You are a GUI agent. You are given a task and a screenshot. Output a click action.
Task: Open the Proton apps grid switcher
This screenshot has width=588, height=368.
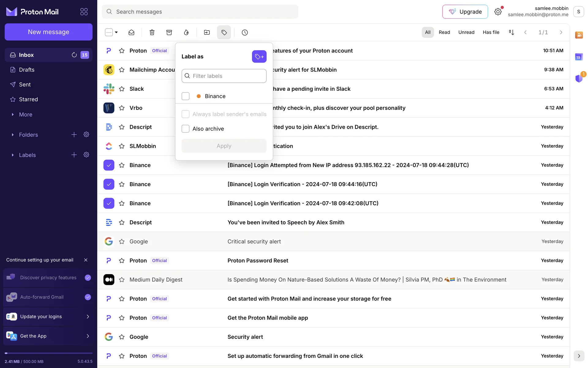coord(84,12)
